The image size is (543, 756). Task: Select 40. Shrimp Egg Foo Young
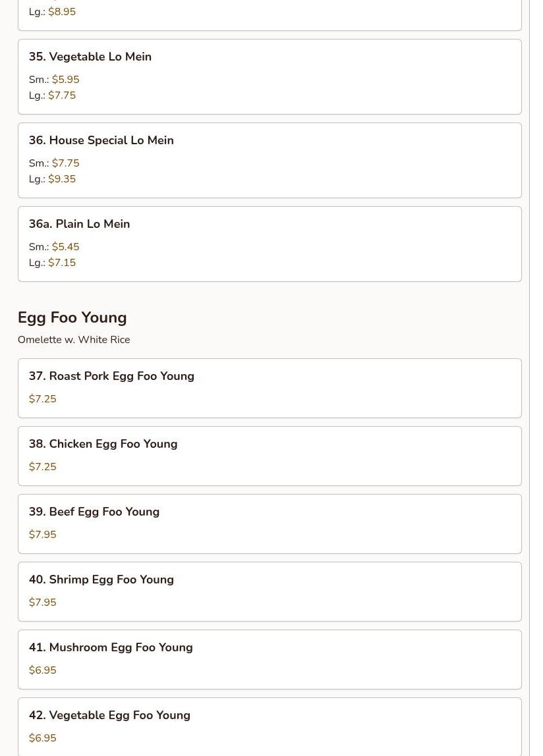[270, 591]
